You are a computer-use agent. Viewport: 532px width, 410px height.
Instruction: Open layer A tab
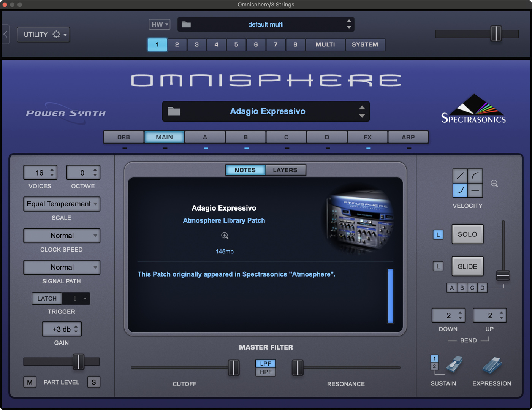205,137
